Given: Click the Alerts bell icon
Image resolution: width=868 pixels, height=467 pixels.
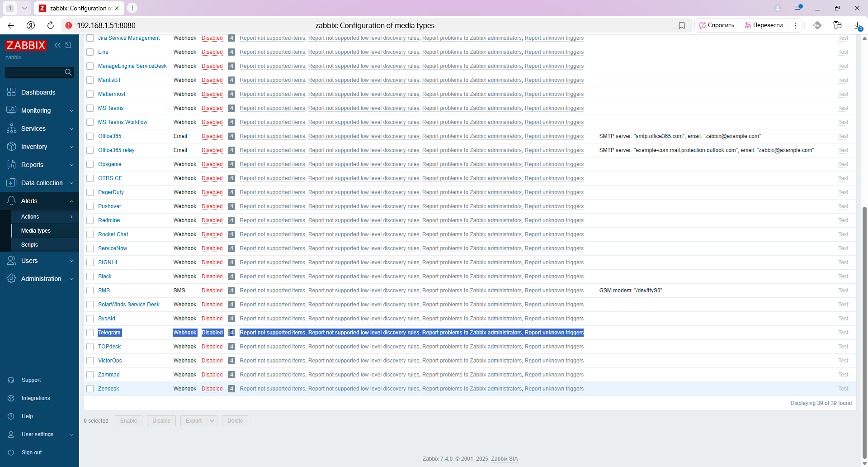Looking at the screenshot, I should [x=11, y=201].
